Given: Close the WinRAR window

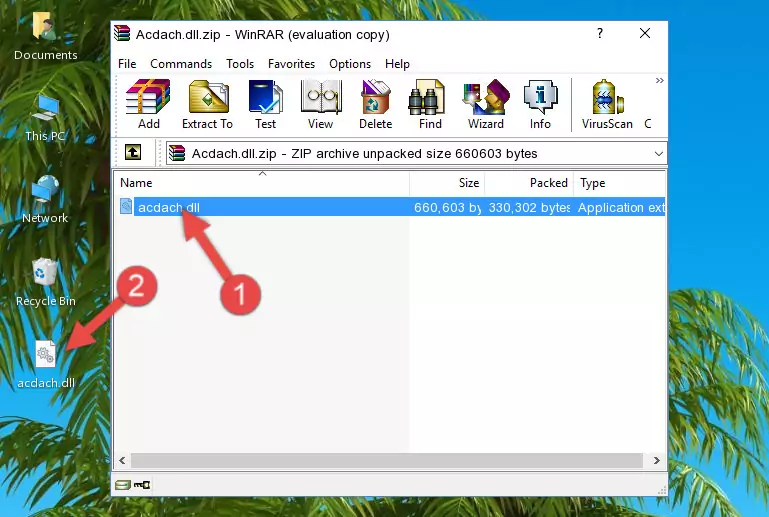Looking at the screenshot, I should [645, 33].
